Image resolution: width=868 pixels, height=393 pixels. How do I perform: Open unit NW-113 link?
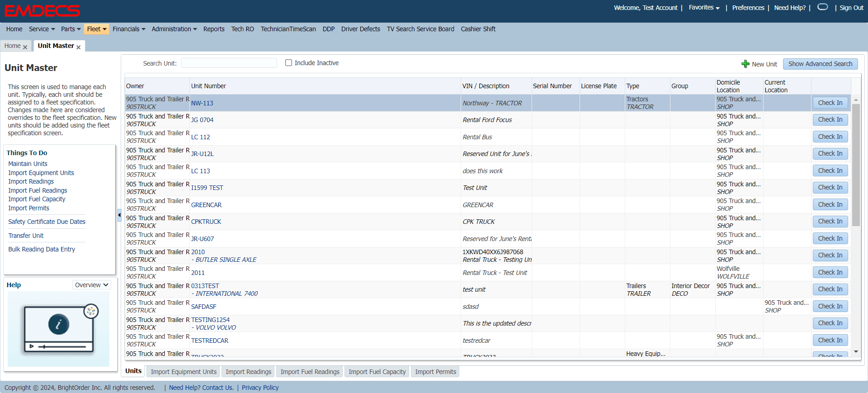202,103
